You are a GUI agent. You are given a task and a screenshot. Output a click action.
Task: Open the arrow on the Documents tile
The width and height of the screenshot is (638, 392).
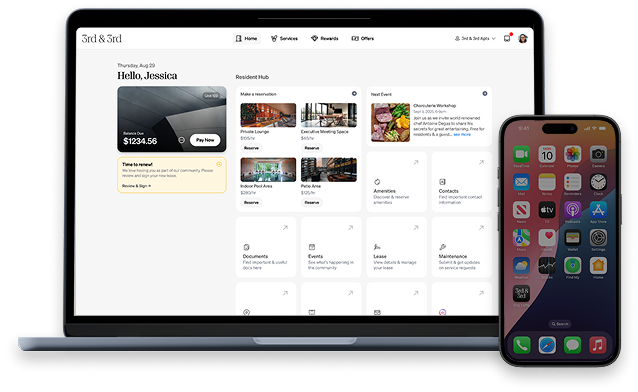click(x=285, y=228)
